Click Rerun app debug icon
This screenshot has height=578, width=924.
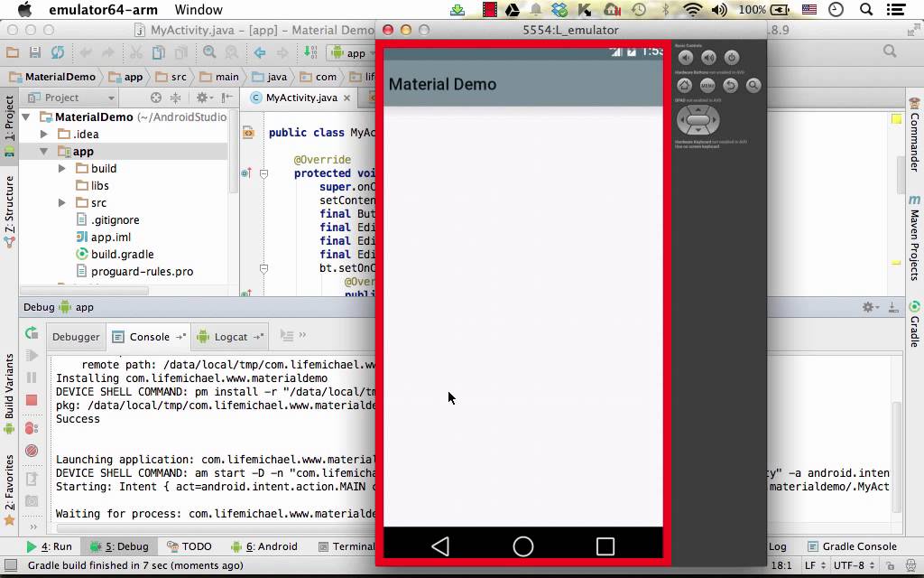[x=32, y=333]
